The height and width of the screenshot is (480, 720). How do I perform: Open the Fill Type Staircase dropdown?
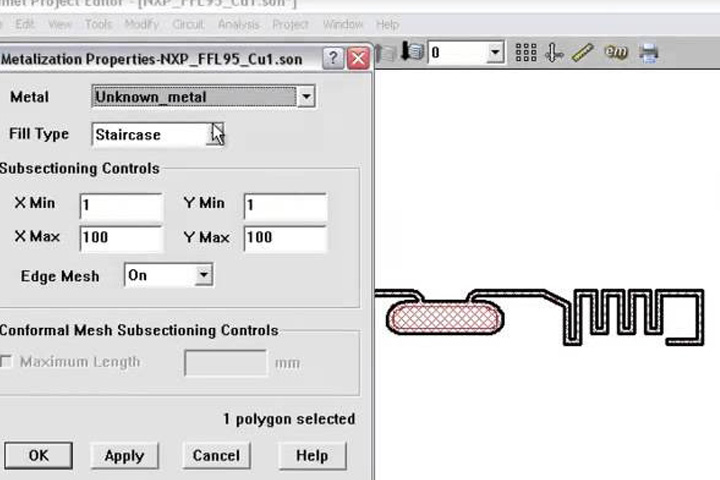(x=216, y=134)
